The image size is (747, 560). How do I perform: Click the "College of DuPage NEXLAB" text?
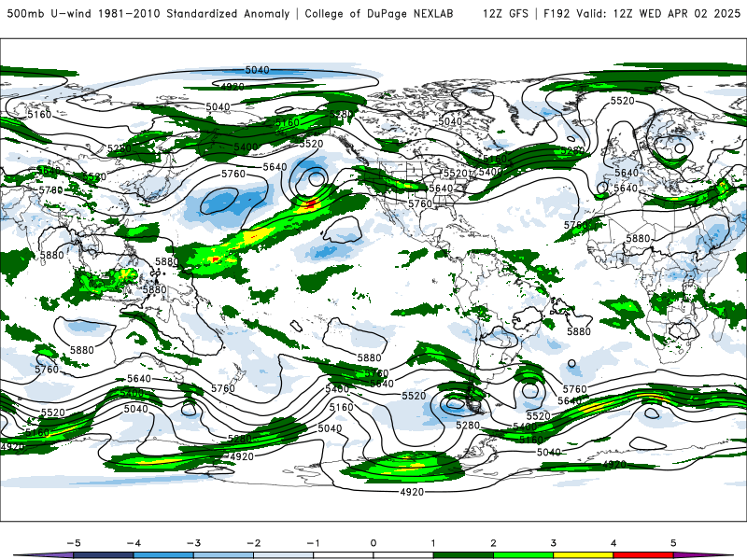click(379, 13)
